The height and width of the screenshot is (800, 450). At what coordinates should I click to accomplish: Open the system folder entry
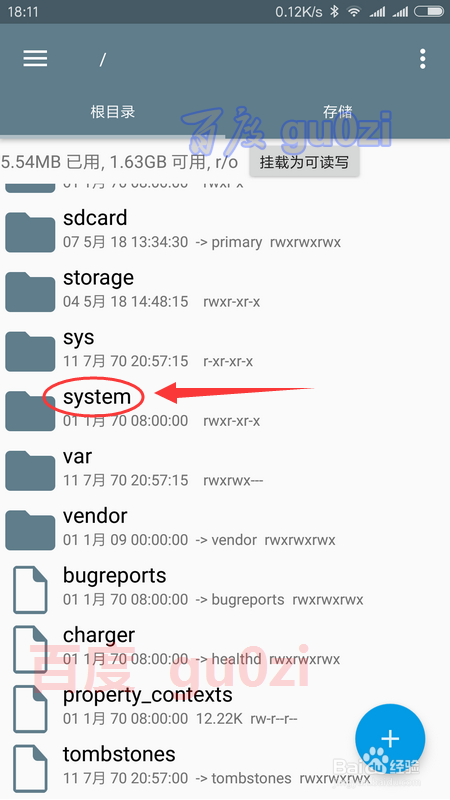click(x=225, y=408)
